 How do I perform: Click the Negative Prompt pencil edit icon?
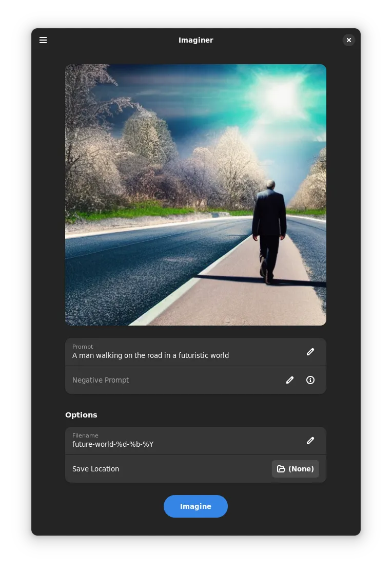290,380
